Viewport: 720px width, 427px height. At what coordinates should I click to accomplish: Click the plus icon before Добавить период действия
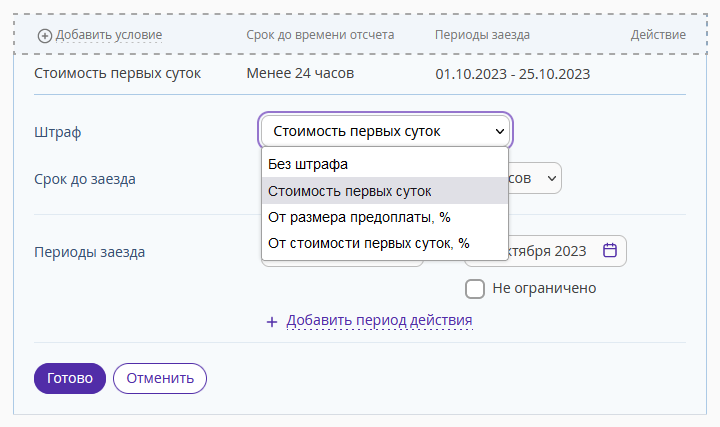point(272,322)
